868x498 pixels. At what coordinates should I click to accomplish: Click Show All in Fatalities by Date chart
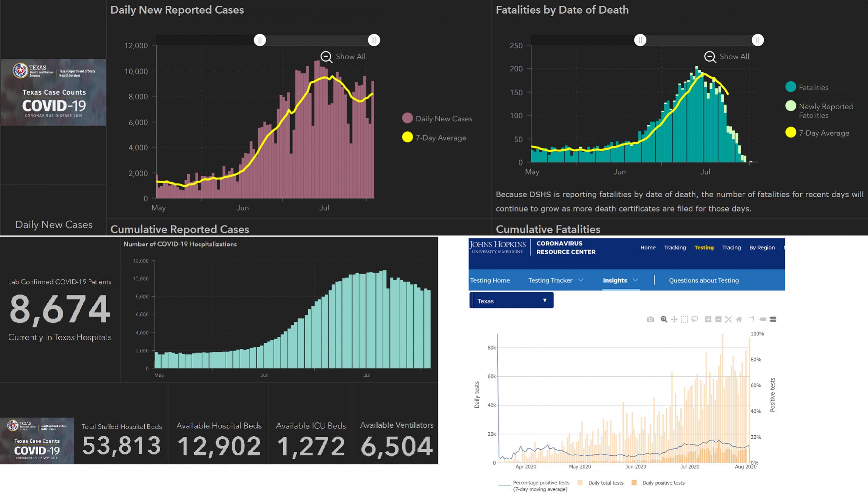click(734, 56)
